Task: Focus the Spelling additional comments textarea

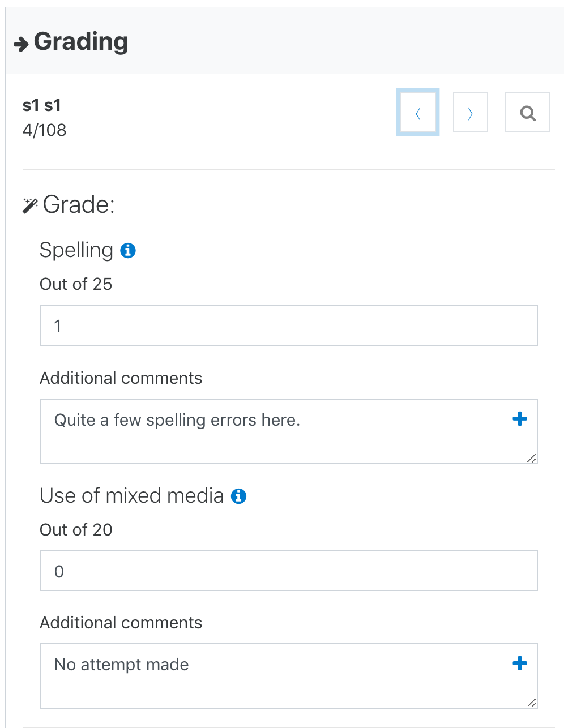Action: point(289,431)
